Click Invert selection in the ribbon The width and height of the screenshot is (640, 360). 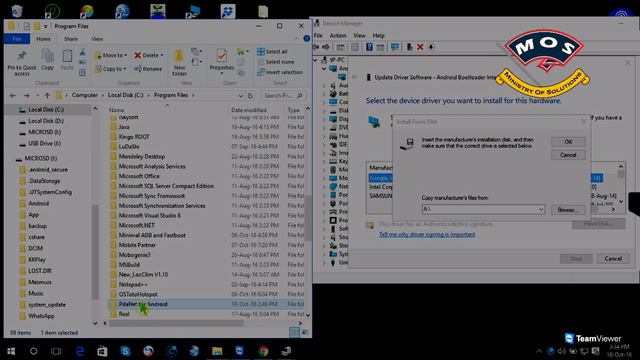tap(280, 72)
